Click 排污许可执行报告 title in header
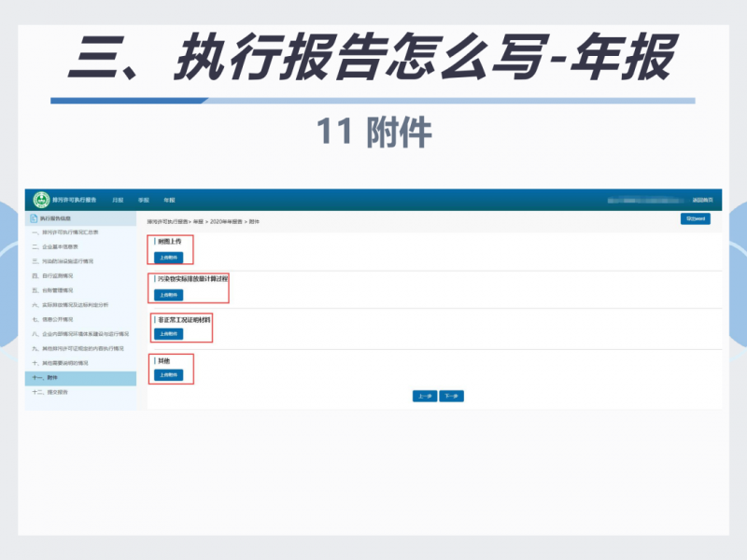 click(x=75, y=200)
